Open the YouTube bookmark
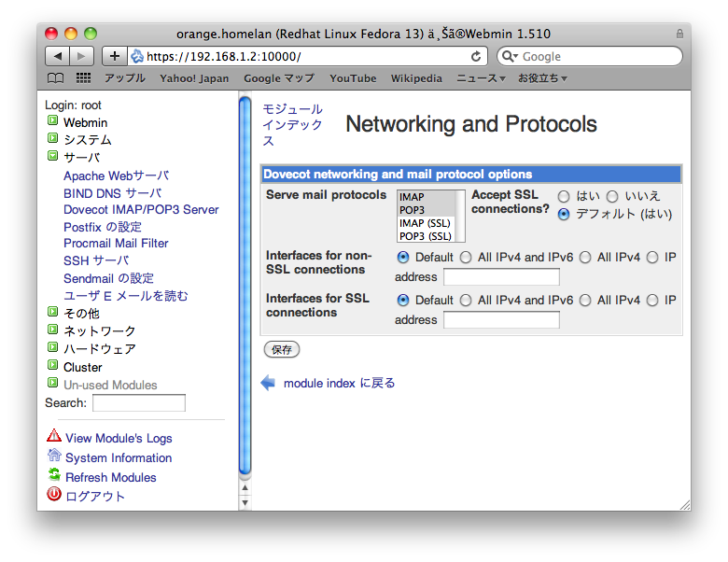The image size is (728, 562). point(353,78)
